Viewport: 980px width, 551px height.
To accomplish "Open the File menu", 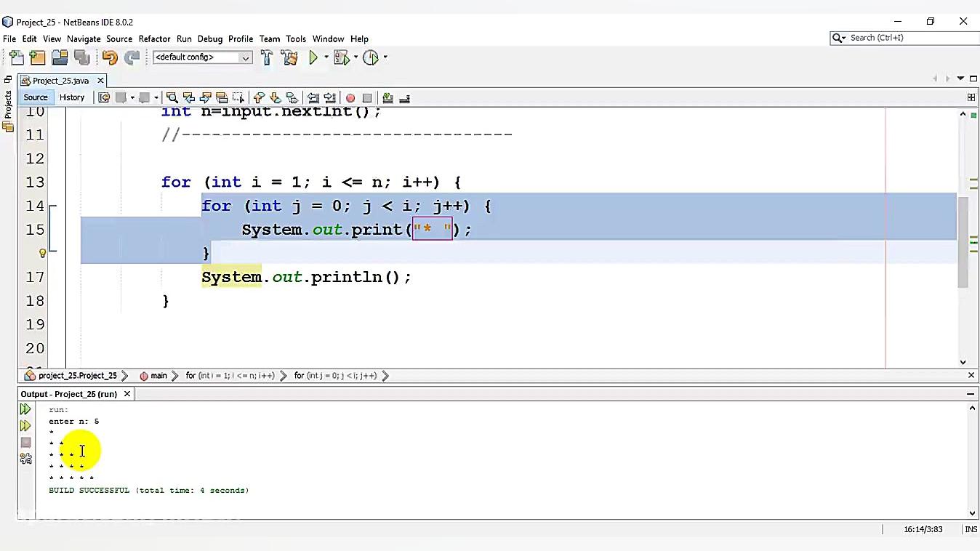I will [9, 39].
